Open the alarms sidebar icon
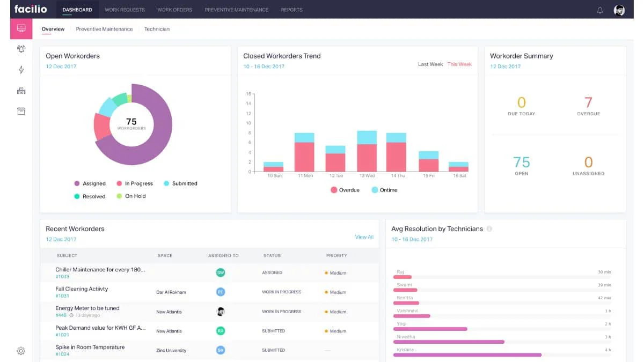This screenshot has width=644, height=362. 21,49
